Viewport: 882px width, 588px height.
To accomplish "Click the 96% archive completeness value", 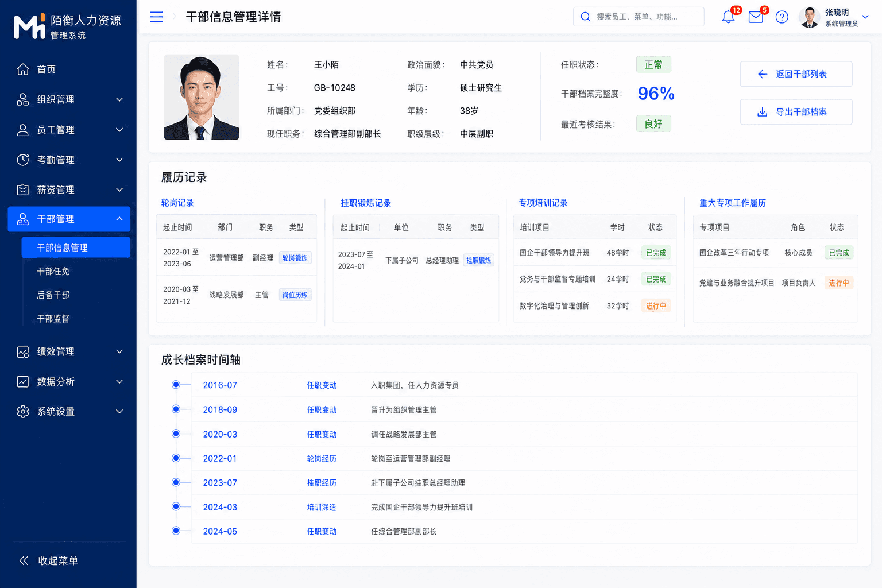I will coord(656,93).
